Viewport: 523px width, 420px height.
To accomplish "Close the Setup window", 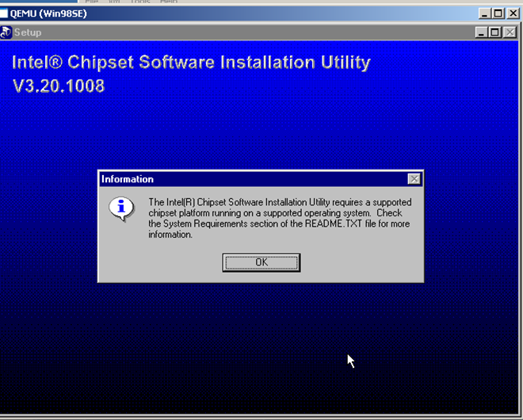I will coord(509,32).
